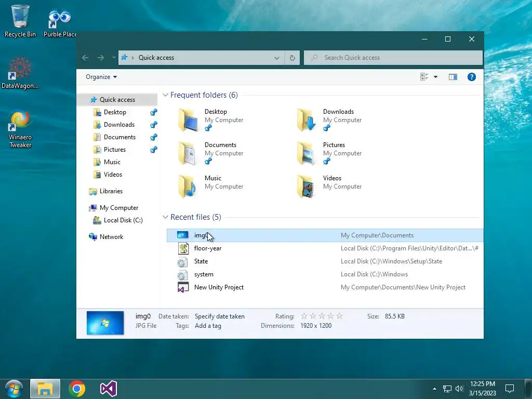Click Quick access in the address bar
This screenshot has width=532, height=399.
tap(156, 58)
